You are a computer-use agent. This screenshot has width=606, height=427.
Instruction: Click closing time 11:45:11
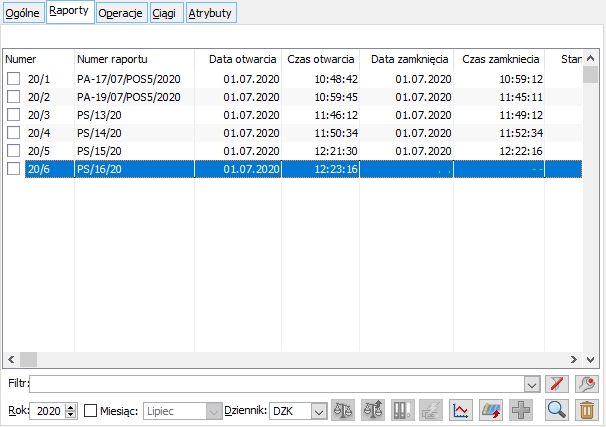point(521,97)
